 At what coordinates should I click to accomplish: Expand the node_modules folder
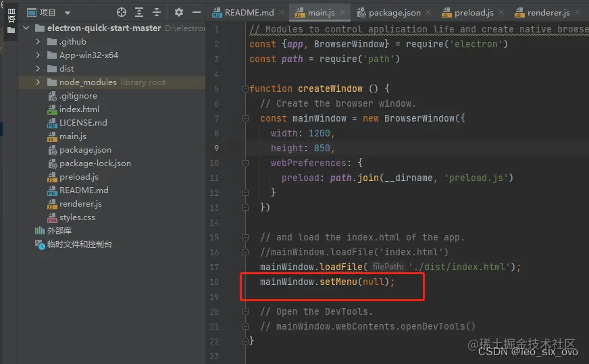pos(38,82)
